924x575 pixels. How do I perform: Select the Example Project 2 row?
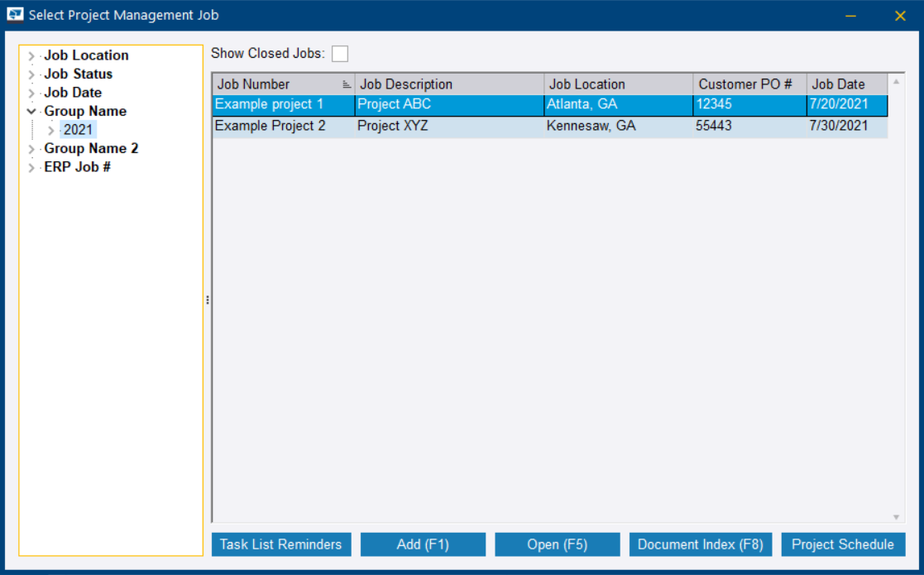tap(270, 126)
